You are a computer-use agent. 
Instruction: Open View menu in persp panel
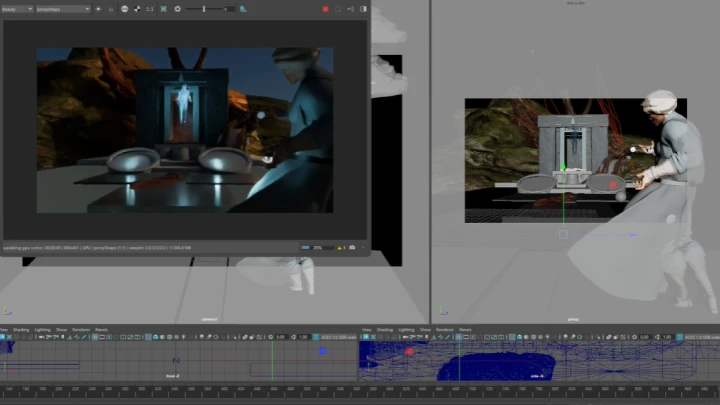(x=366, y=330)
